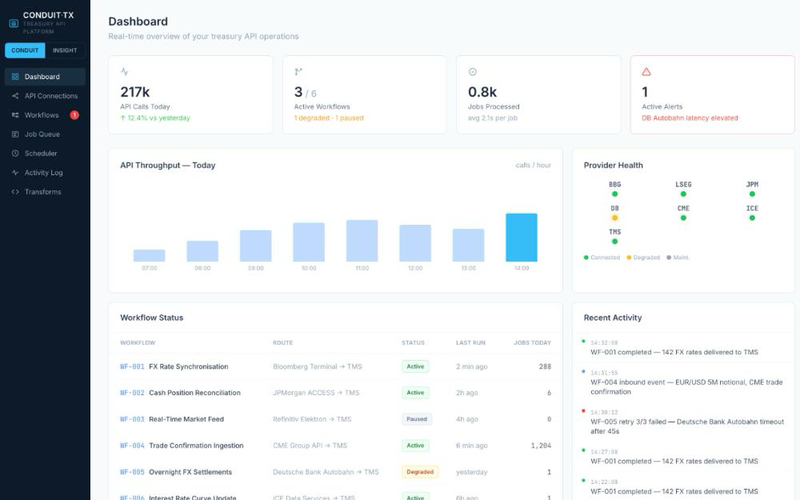Navigate to Scheduler

click(45, 154)
